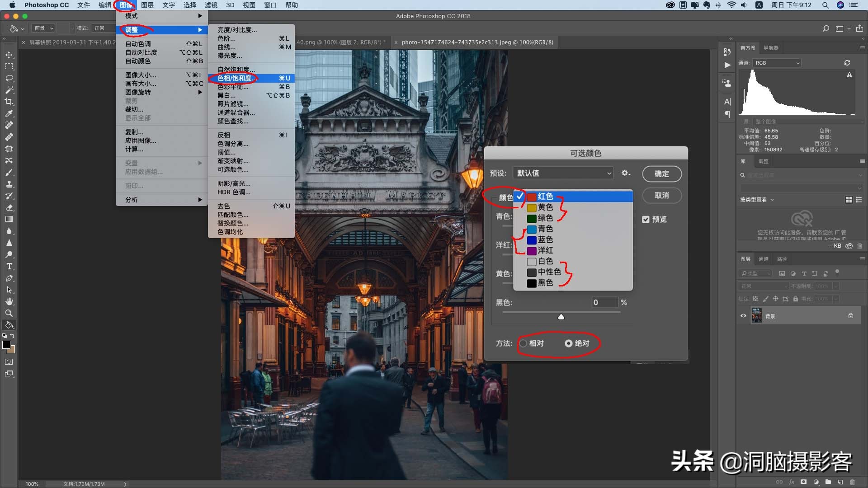Image resolution: width=868 pixels, height=488 pixels.
Task: Select the Path Selection tool
Action: point(9,290)
